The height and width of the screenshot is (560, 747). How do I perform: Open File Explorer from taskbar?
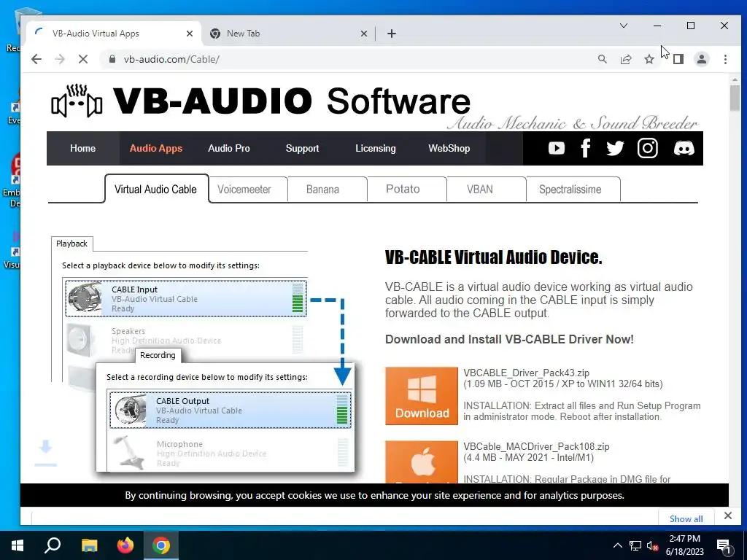[x=89, y=545]
